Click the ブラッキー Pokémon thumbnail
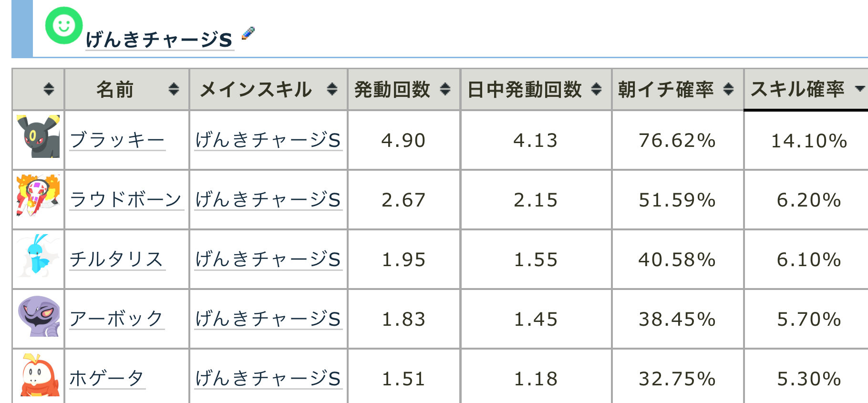This screenshot has height=403, width=868. [x=38, y=136]
